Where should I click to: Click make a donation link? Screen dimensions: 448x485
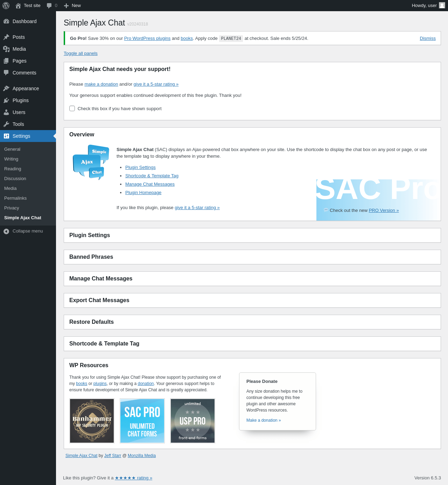coord(101,84)
